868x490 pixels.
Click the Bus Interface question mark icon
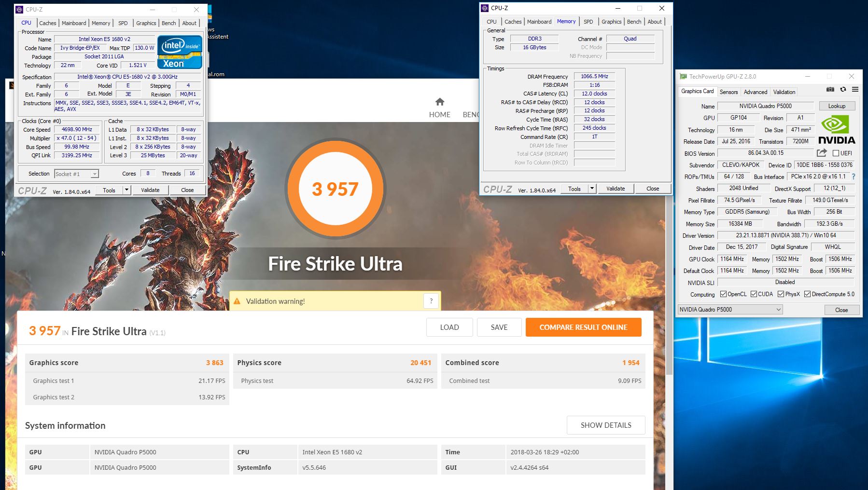tap(854, 177)
